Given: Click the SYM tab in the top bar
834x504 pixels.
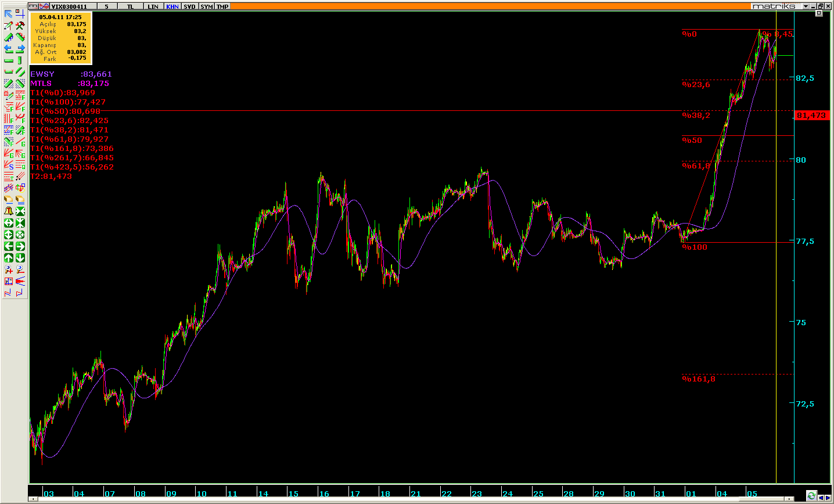Looking at the screenshot, I should point(206,6).
